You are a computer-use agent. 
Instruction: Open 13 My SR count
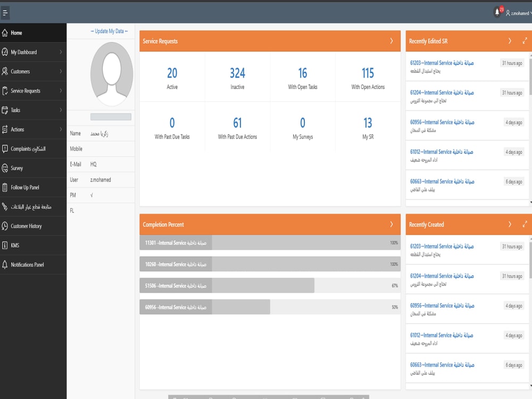368,128
